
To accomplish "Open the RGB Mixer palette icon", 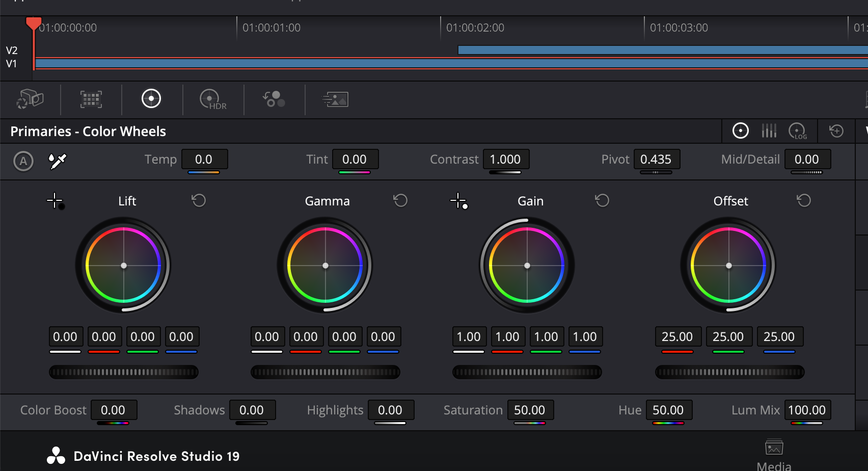I will coord(274,99).
